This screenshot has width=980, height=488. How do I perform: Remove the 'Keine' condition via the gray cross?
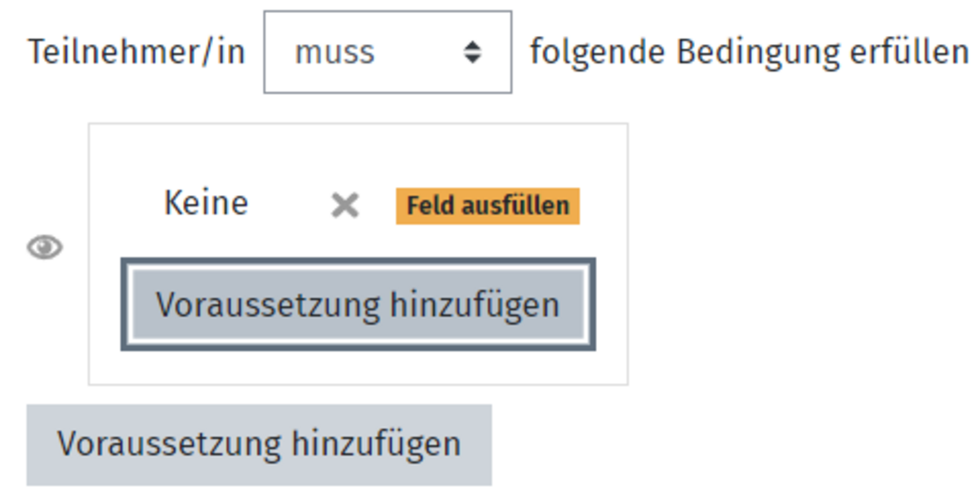tap(345, 206)
